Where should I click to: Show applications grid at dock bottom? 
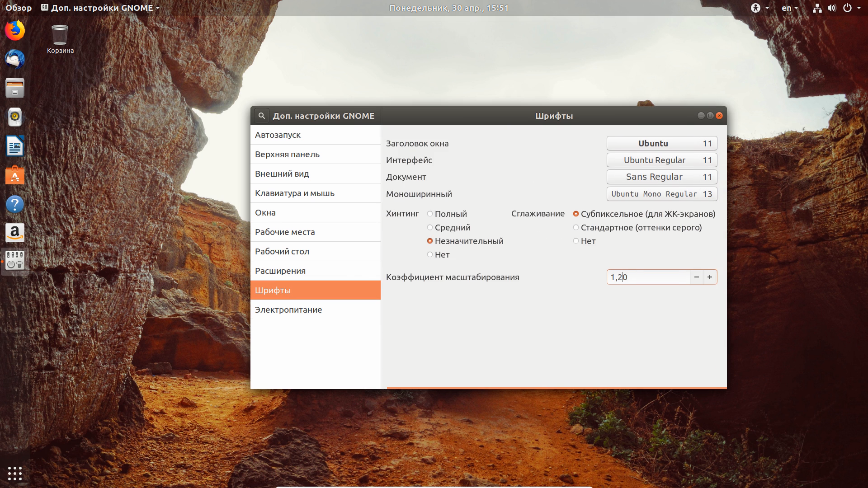point(15,473)
